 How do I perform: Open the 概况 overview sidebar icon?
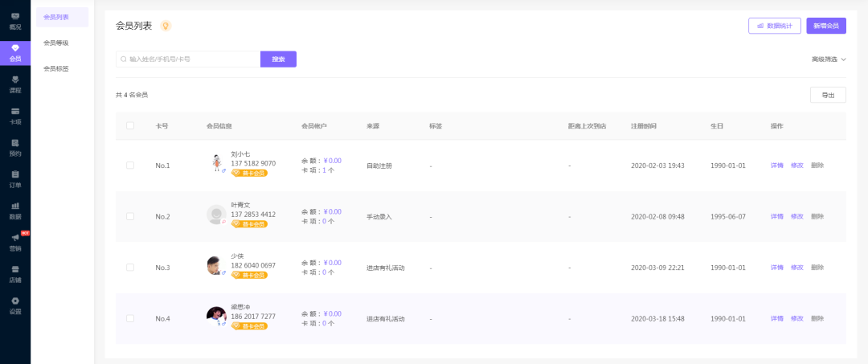[x=15, y=17]
